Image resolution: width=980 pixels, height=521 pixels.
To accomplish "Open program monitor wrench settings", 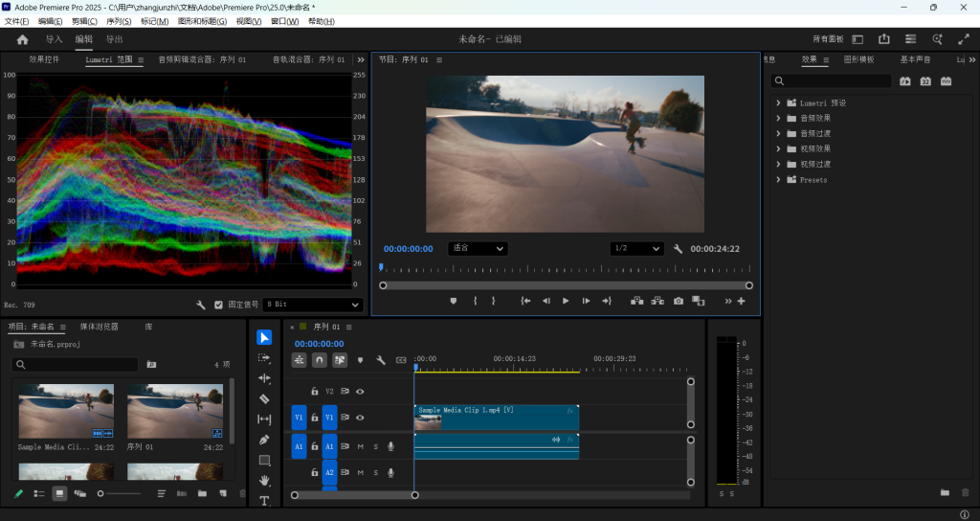I will [678, 248].
